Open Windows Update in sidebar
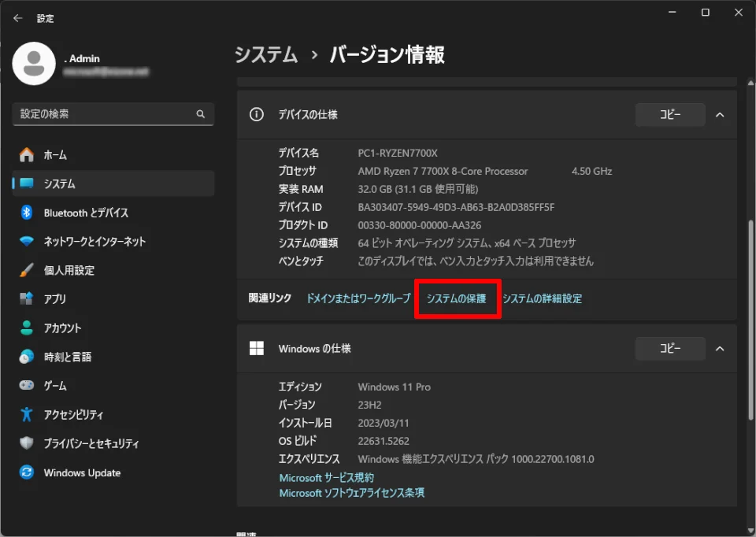The image size is (756, 537). point(113,472)
